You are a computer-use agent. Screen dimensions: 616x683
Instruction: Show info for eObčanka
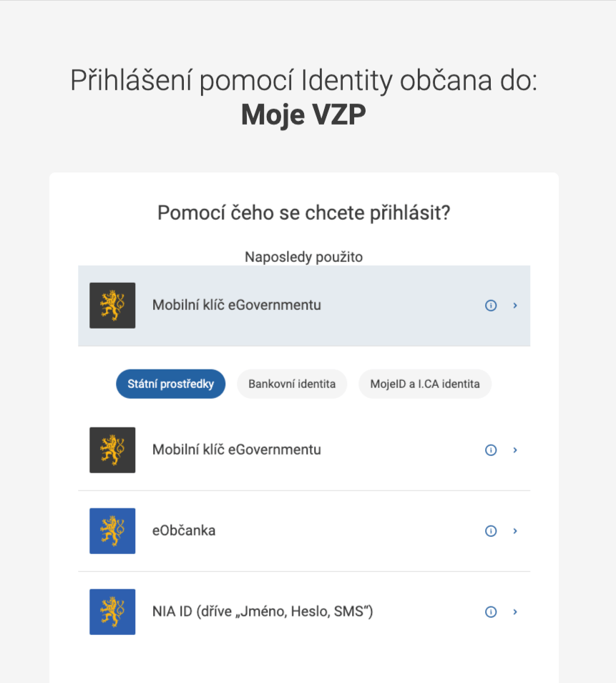coord(491,531)
